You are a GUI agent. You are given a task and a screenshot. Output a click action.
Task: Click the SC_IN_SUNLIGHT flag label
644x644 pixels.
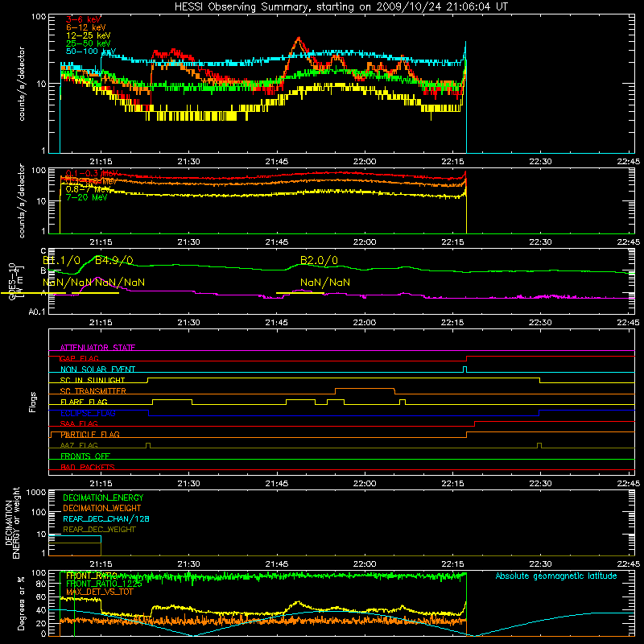pos(93,380)
